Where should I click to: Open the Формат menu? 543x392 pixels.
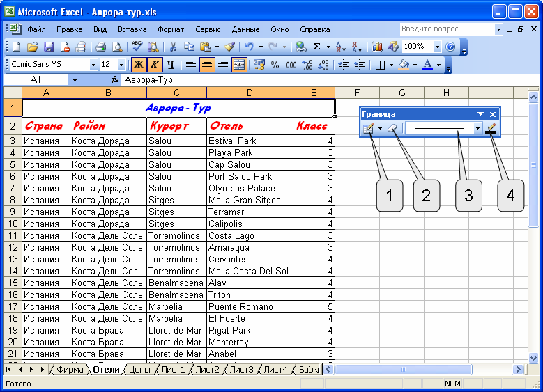point(171,29)
